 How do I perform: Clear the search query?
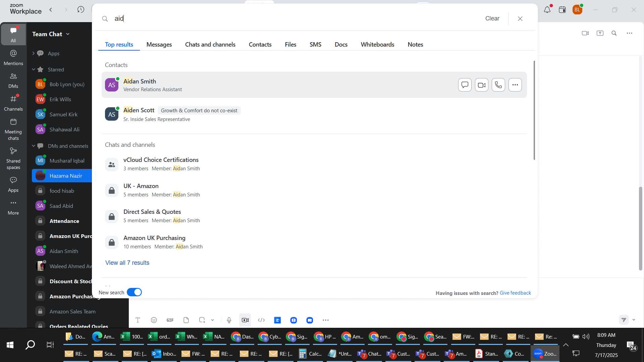(x=492, y=18)
